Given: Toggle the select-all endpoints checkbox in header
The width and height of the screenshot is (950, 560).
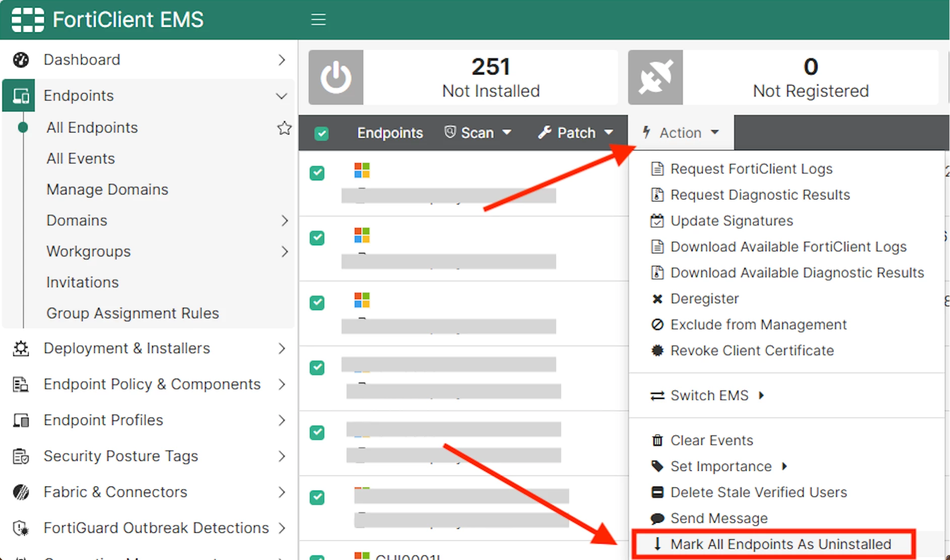Looking at the screenshot, I should tap(321, 133).
